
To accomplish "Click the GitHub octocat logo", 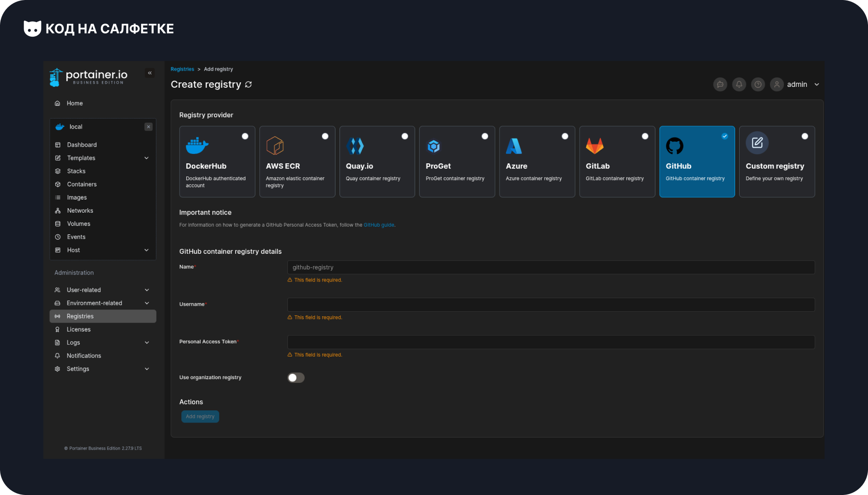I will coord(675,146).
